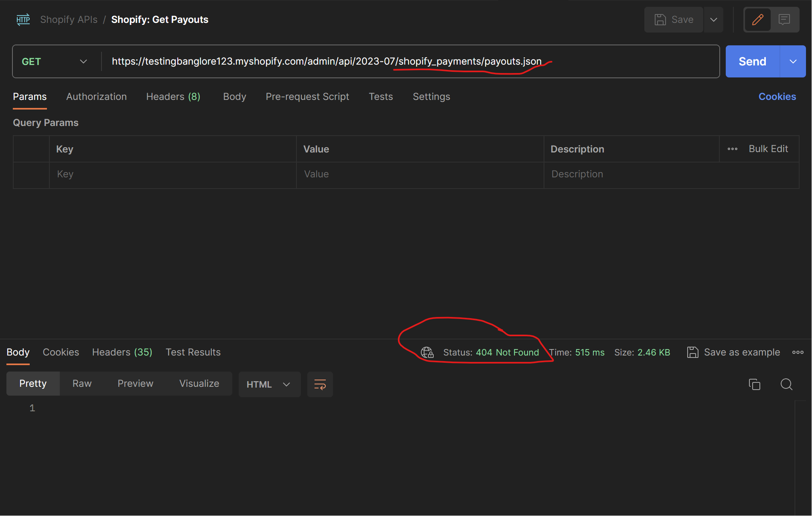812x516 pixels.
Task: Open response options three-dots menu
Action: pos(798,352)
